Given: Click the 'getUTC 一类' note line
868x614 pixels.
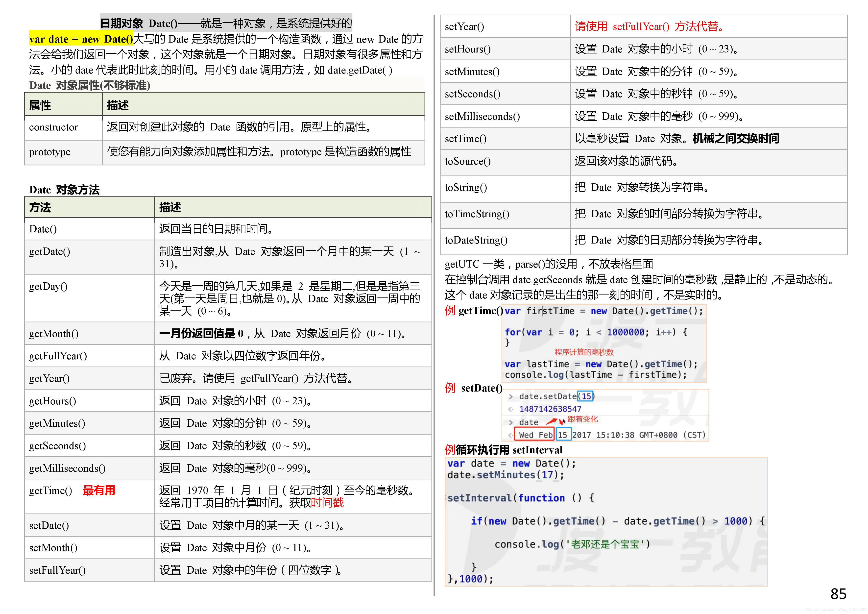Looking at the screenshot, I should (549, 264).
